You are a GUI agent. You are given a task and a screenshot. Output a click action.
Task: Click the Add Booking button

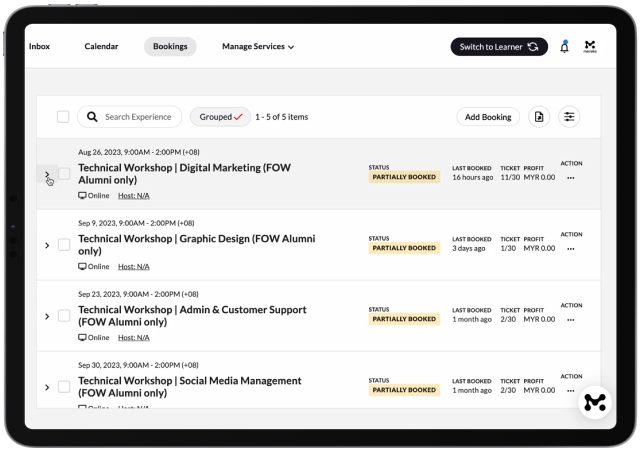(x=489, y=117)
